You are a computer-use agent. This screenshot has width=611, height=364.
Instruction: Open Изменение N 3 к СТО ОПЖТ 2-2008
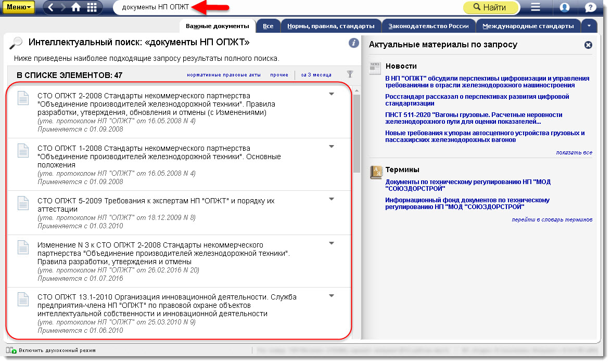tap(163, 253)
